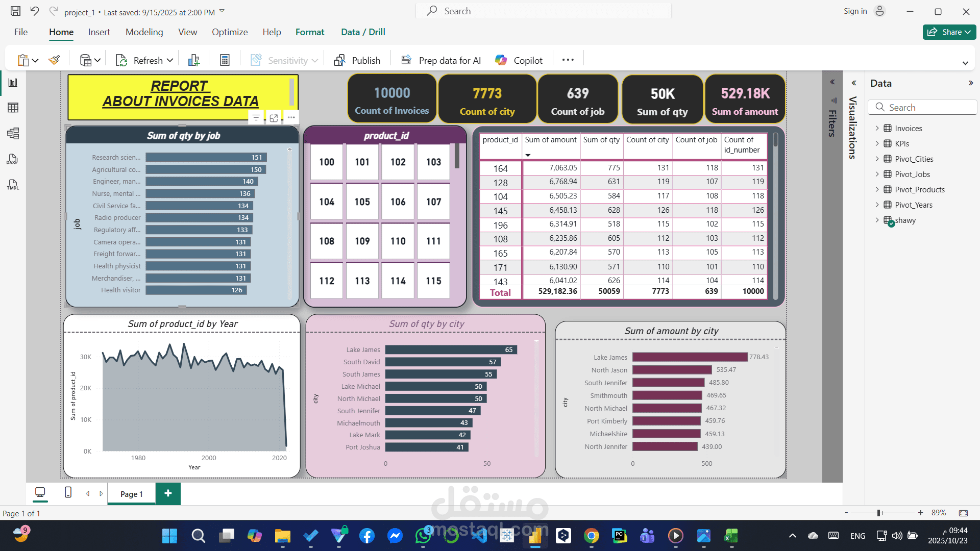Click the new visual chart icon
The height and width of the screenshot is (551, 980).
point(194,60)
